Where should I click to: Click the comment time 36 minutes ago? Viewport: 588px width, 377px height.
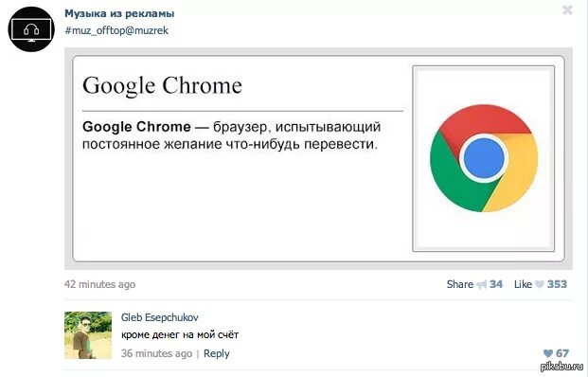click(156, 353)
